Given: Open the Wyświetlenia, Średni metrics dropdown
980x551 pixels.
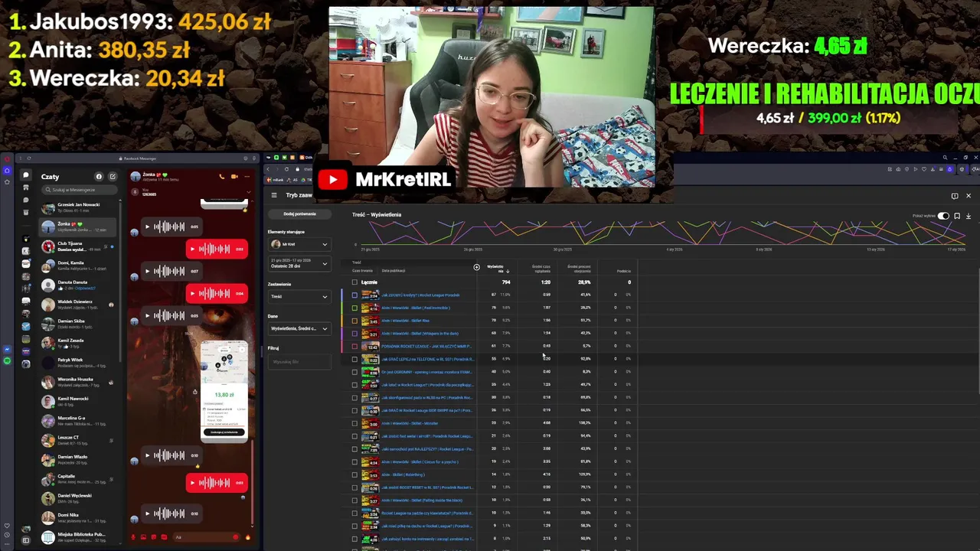Looking at the screenshot, I should (x=299, y=328).
